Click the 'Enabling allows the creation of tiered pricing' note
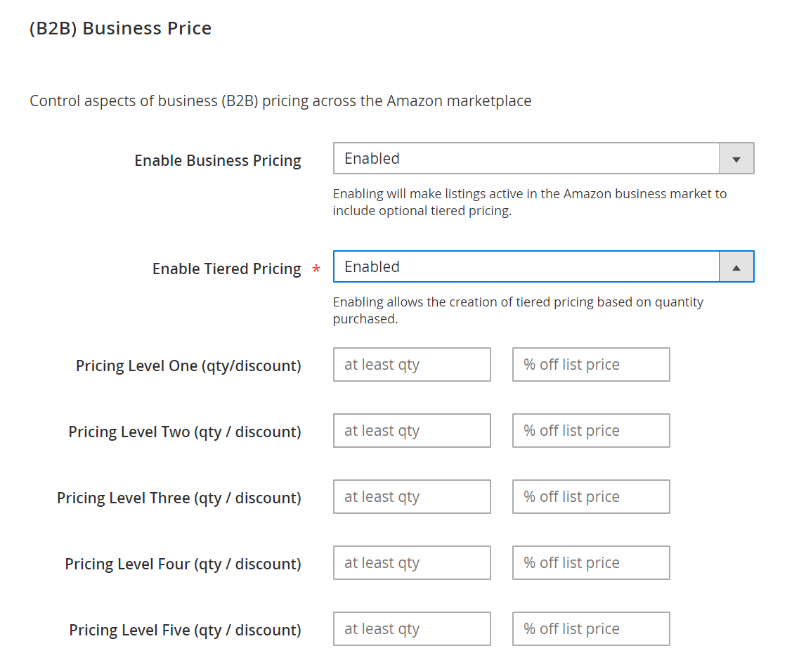806x672 pixels. point(518,310)
